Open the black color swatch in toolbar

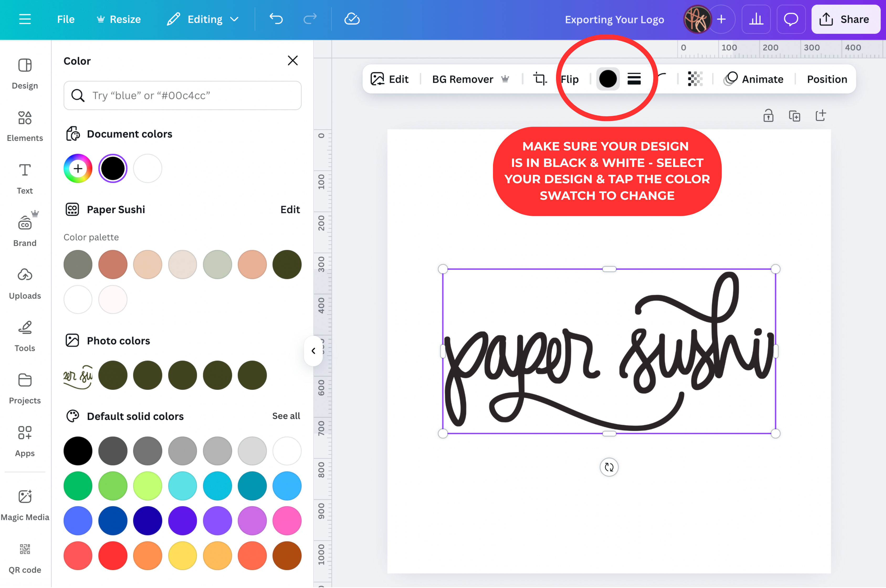pyautogui.click(x=608, y=79)
